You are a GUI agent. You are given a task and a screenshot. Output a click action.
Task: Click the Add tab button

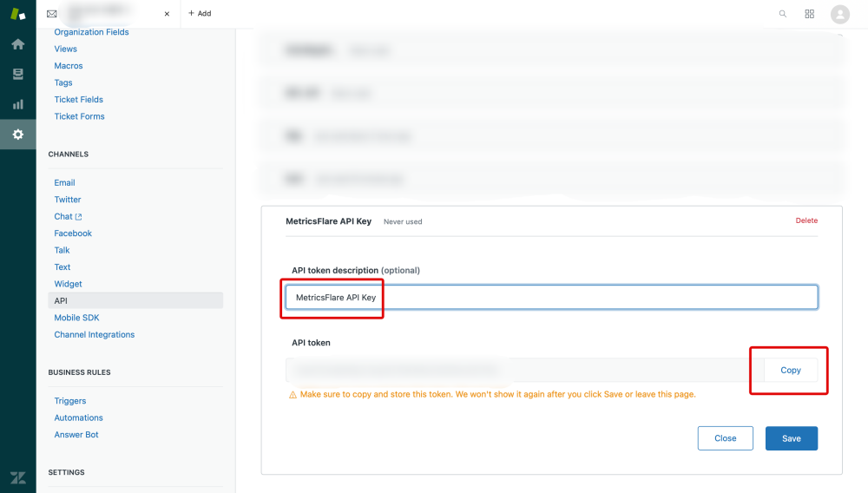(x=200, y=14)
